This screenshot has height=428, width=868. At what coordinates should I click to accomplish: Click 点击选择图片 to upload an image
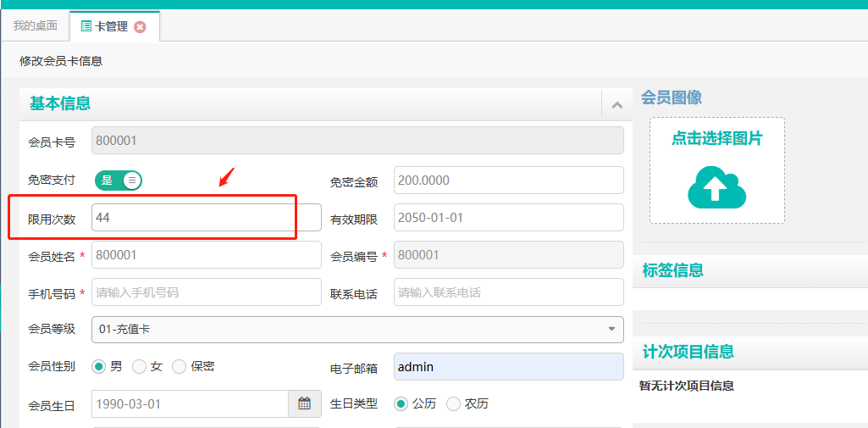coord(717,138)
